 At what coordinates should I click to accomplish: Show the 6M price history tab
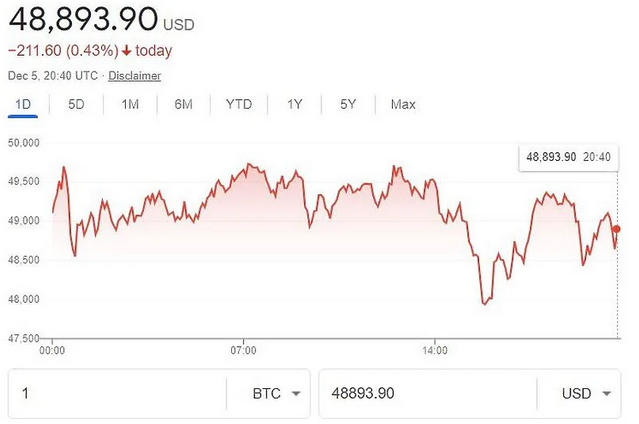[x=183, y=104]
